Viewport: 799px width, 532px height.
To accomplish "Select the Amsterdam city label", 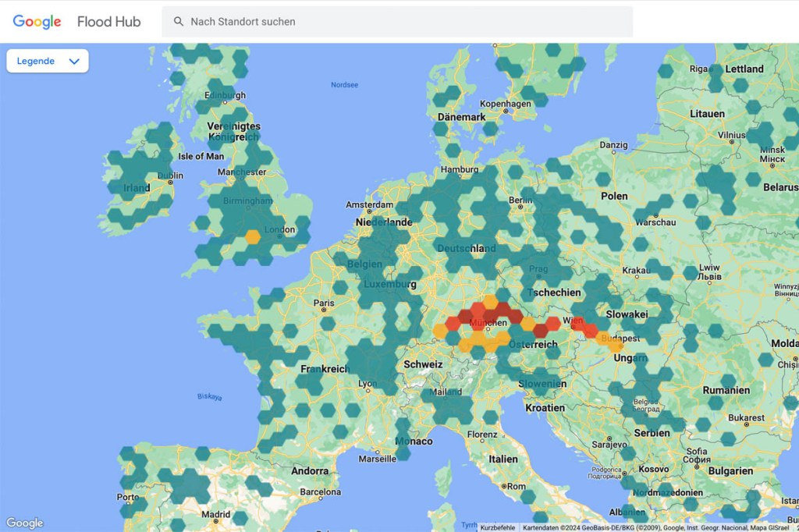I will coord(369,204).
